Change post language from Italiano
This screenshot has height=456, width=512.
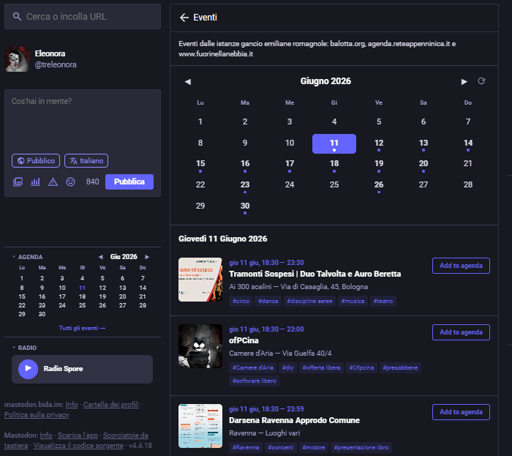(86, 161)
